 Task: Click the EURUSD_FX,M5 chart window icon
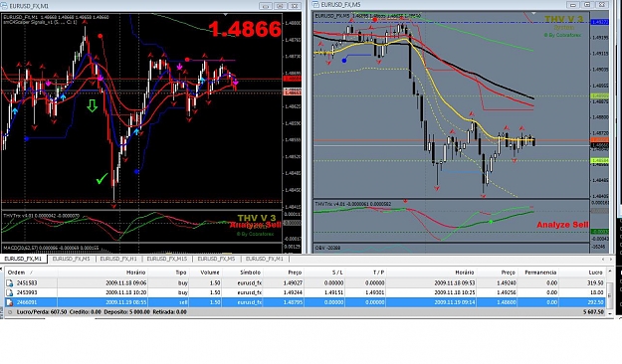[x=315, y=5]
